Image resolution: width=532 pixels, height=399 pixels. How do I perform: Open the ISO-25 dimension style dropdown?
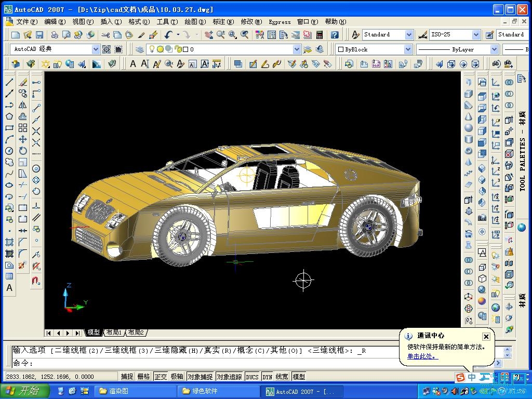(476, 35)
